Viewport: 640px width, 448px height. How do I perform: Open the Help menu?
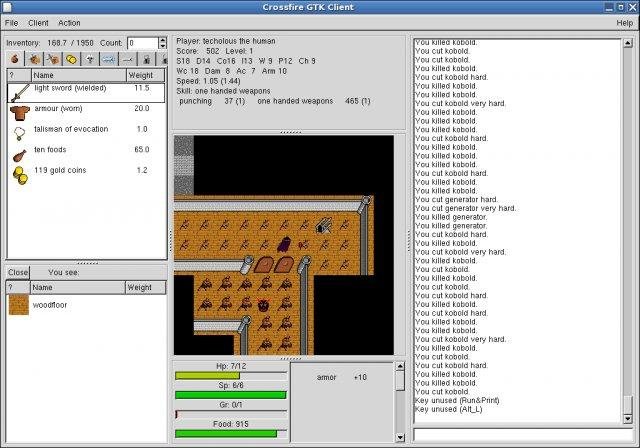[624, 23]
